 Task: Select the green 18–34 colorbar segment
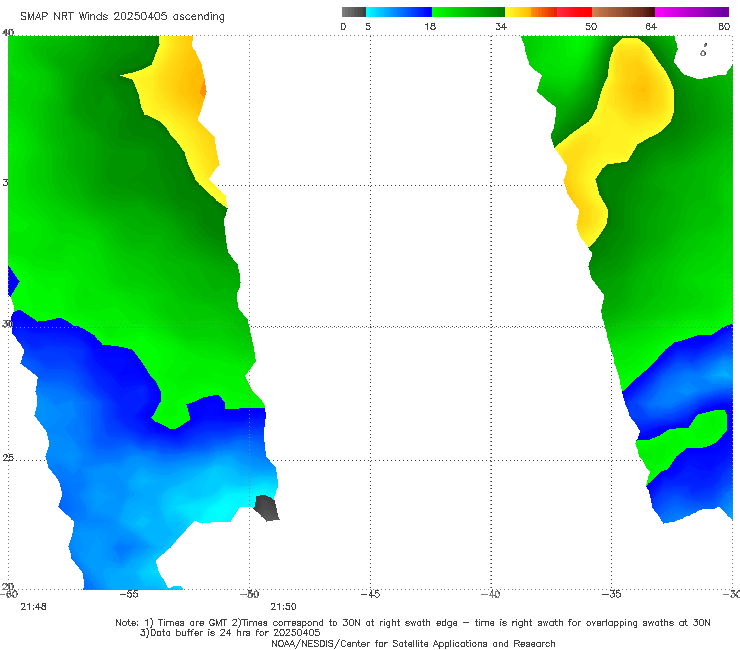468,12
